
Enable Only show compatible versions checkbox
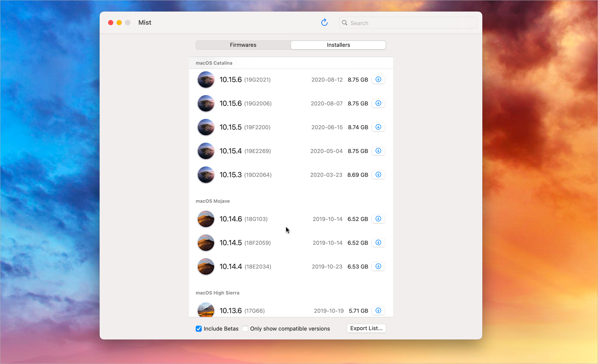click(x=245, y=329)
